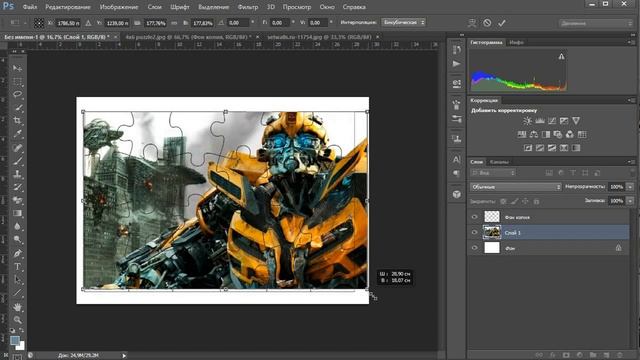The width and height of the screenshot is (640, 360).
Task: Switch to the 4x6 puzzle2.jpg document tab
Action: point(188,37)
